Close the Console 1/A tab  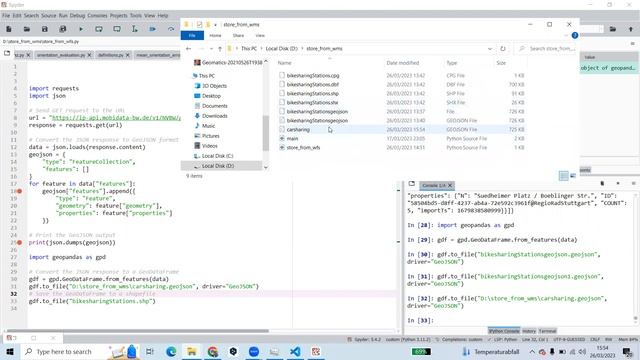pos(450,185)
